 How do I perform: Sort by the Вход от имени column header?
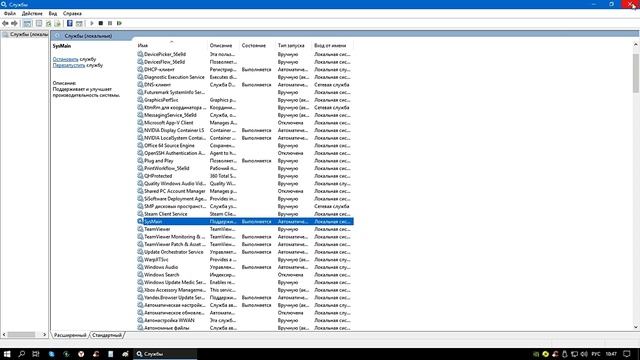[x=332, y=45]
